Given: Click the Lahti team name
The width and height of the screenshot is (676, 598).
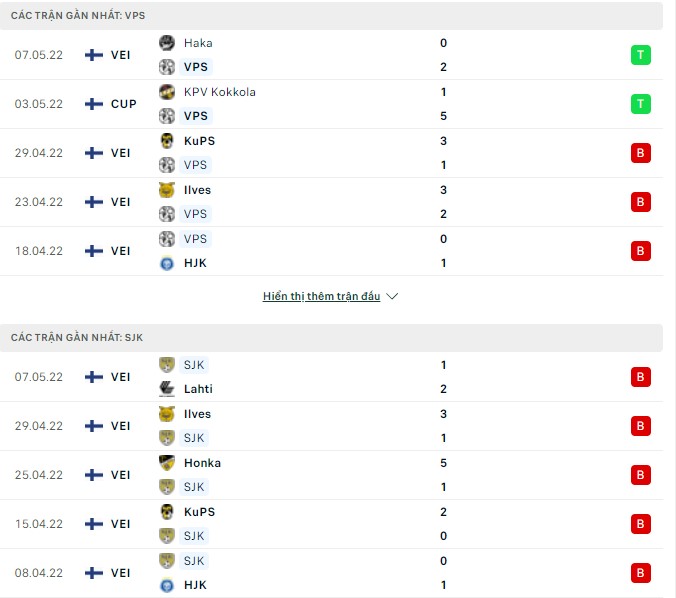Looking at the screenshot, I should tap(198, 389).
